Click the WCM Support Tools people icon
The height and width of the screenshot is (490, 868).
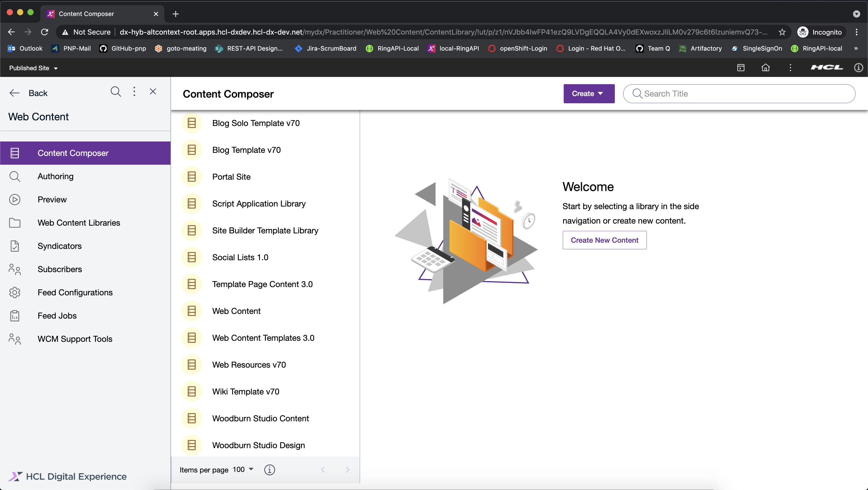[x=14, y=339]
